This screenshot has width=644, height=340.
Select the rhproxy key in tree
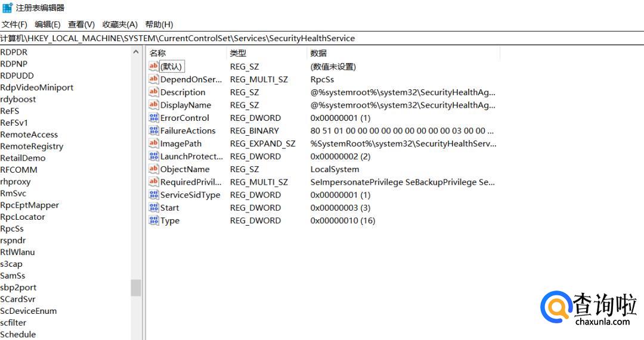(16, 182)
